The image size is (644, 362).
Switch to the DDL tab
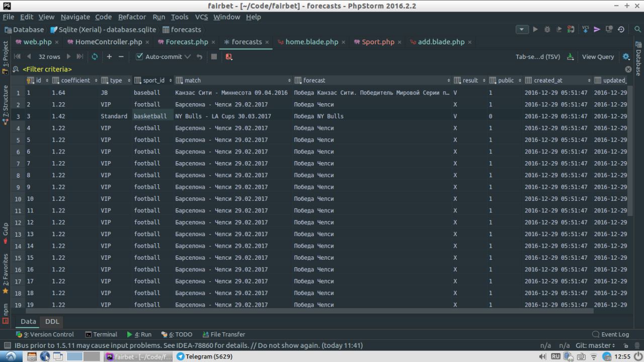click(x=52, y=321)
